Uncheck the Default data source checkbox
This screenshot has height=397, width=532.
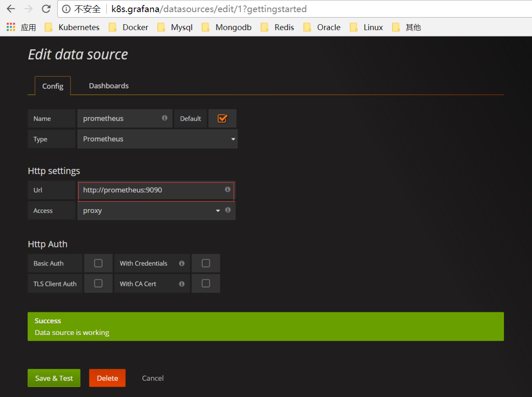(x=222, y=119)
